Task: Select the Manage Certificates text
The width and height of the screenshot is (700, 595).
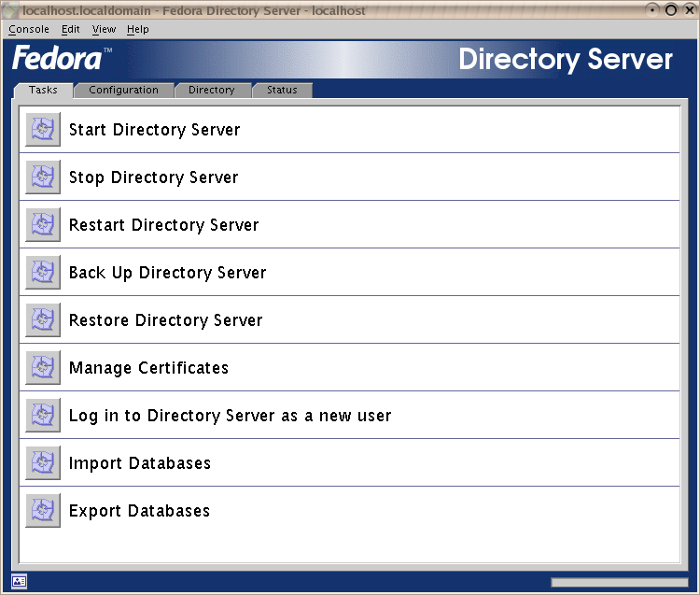Action: (x=148, y=368)
